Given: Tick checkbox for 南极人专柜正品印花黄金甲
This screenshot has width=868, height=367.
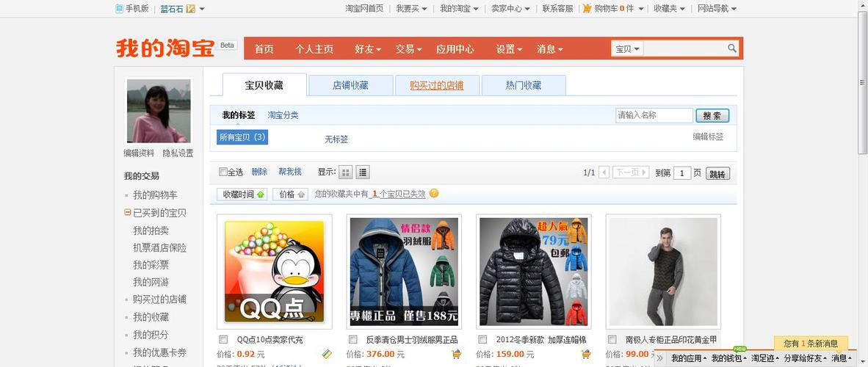Looking at the screenshot, I should [612, 339].
